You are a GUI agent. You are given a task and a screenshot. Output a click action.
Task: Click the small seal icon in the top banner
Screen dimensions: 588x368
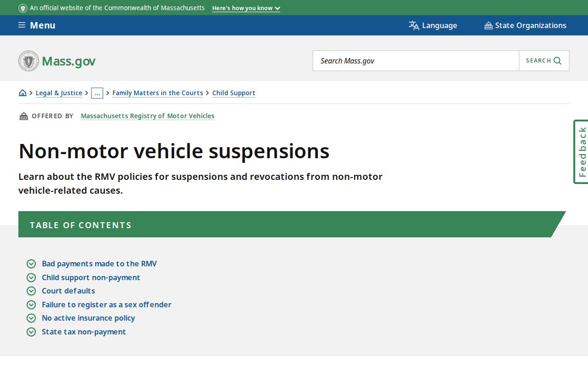23,8
